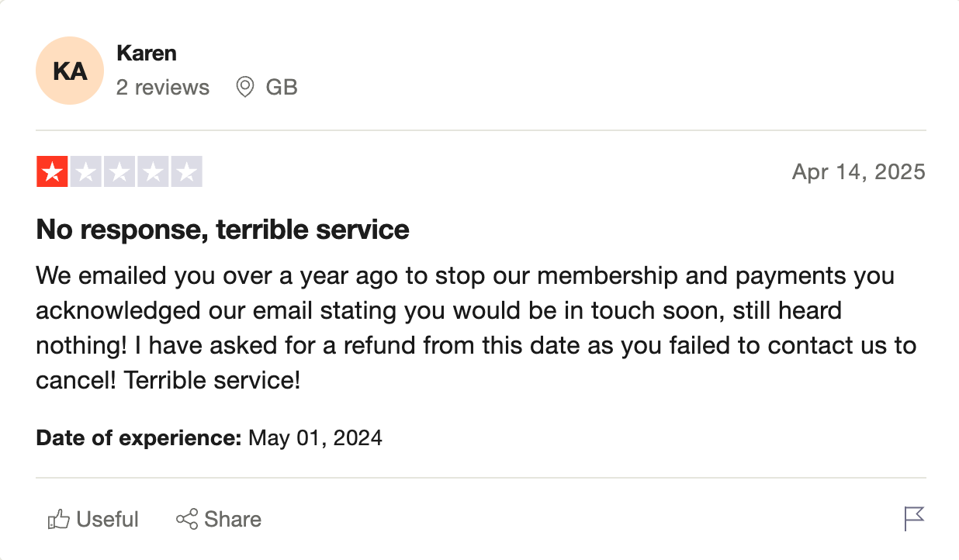Click the May 01, 2024 date
The height and width of the screenshot is (560, 959).
point(315,438)
